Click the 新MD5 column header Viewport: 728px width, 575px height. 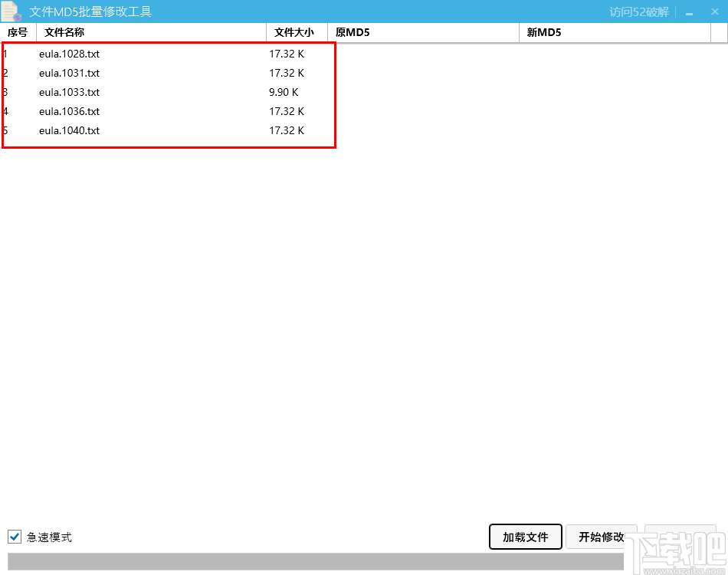click(x=615, y=32)
